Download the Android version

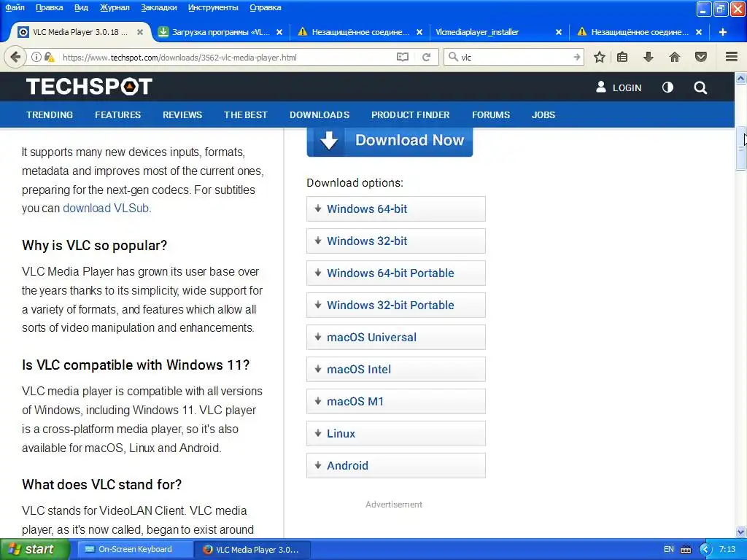[x=396, y=465]
